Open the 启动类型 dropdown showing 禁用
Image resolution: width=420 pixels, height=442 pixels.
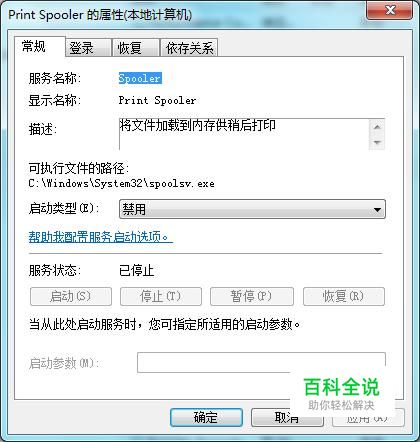(x=252, y=209)
